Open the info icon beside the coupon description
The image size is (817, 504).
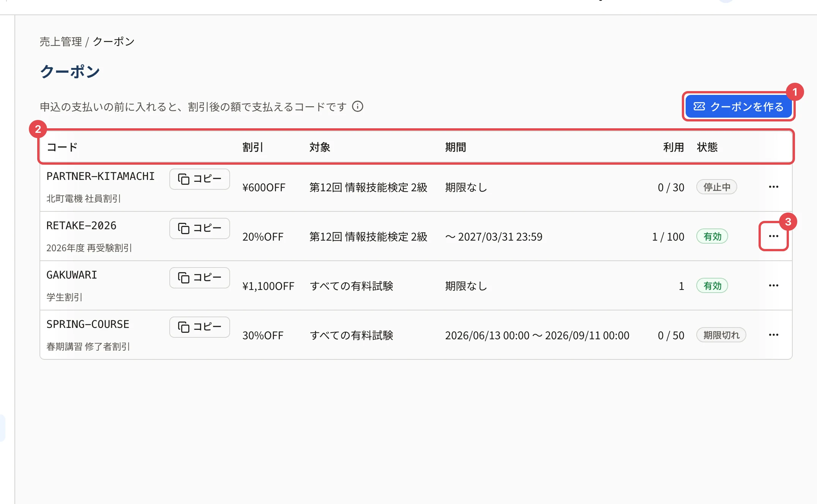click(x=358, y=107)
